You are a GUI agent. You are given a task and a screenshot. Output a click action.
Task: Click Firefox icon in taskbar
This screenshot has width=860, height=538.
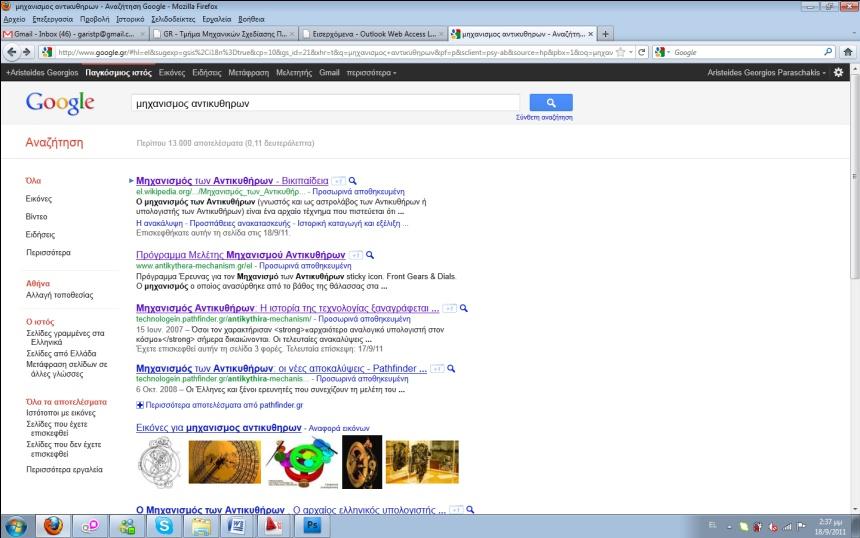point(53,526)
